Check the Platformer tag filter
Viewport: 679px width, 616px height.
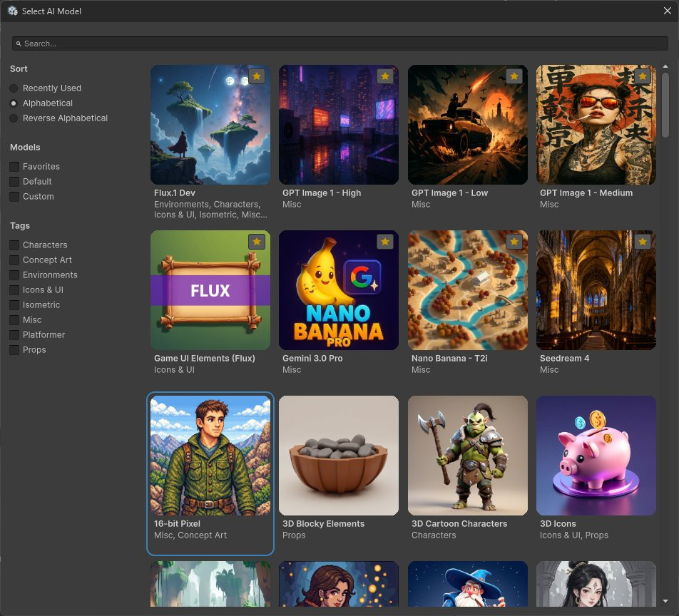pos(14,334)
